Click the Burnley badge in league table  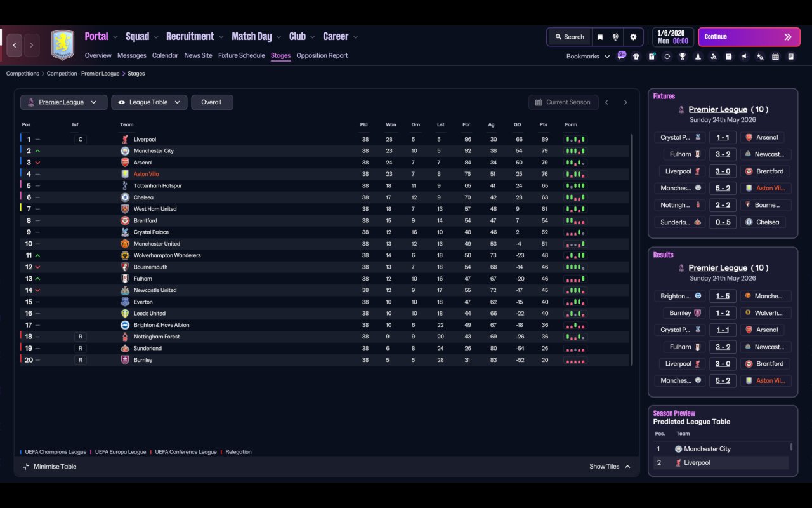click(125, 360)
